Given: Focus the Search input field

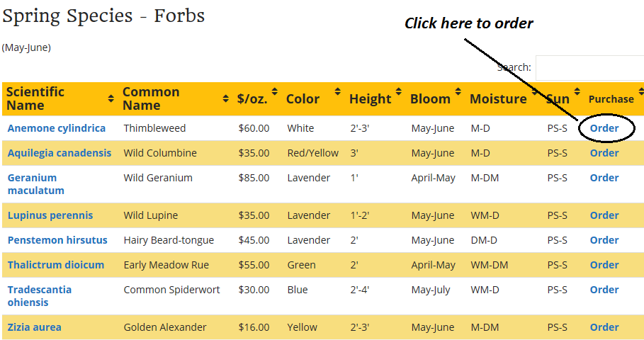Looking at the screenshot, I should tap(589, 68).
